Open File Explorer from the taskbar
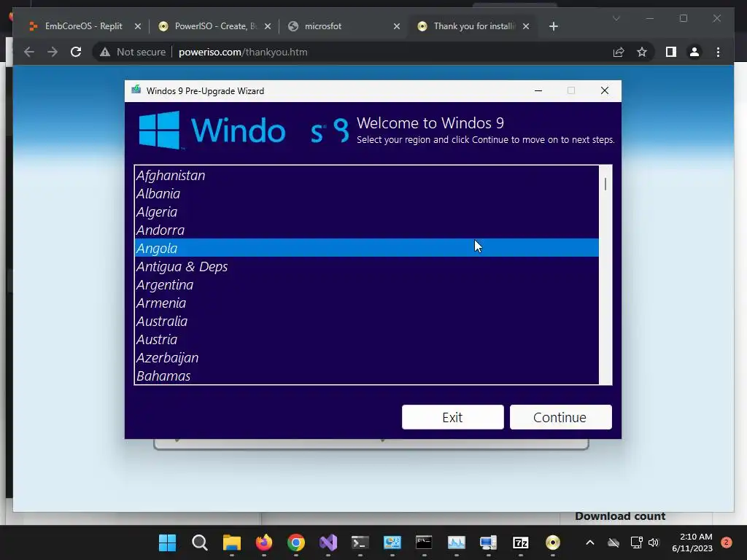The image size is (747, 560). tap(231, 542)
